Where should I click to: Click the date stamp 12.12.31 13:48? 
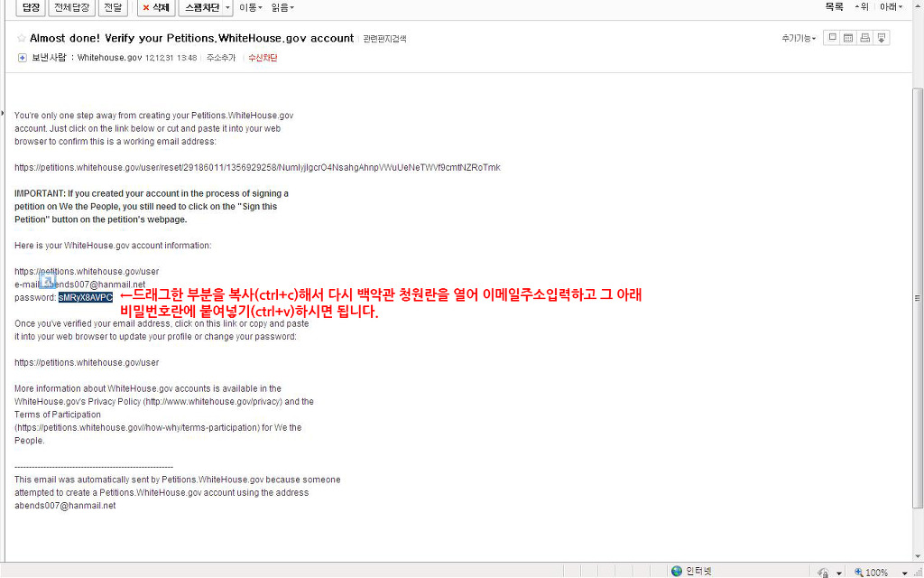click(171, 58)
